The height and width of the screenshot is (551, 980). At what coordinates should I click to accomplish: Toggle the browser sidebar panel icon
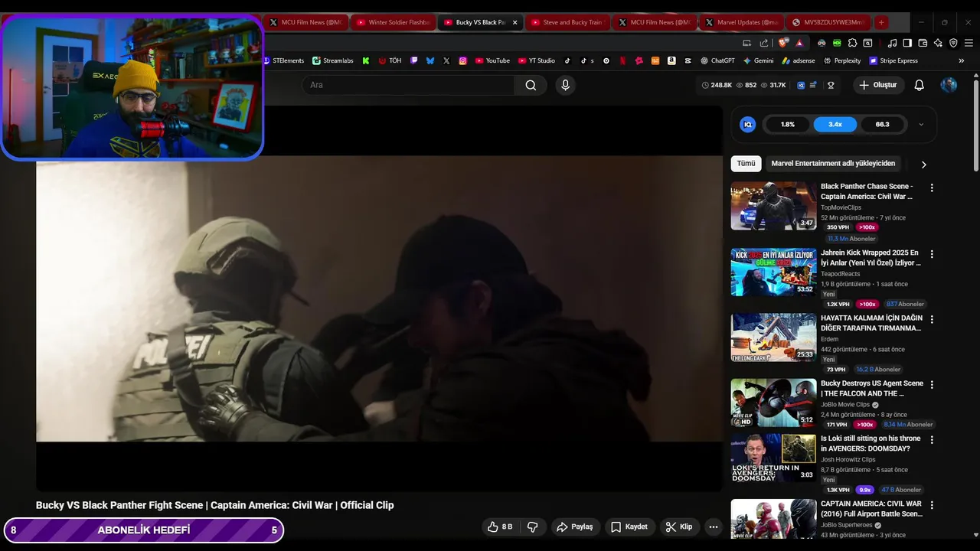coord(907,43)
